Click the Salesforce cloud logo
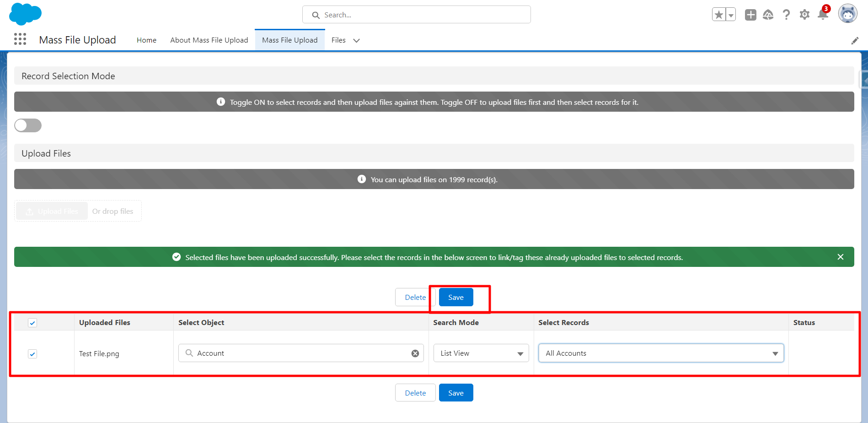The height and width of the screenshot is (423, 868). tap(25, 14)
